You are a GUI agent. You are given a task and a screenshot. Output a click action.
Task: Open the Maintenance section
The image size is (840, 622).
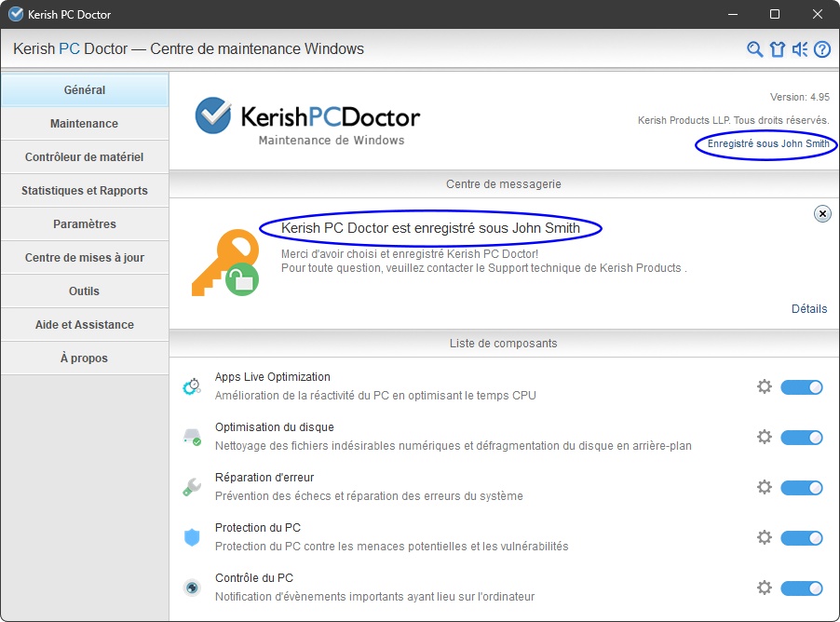84,124
